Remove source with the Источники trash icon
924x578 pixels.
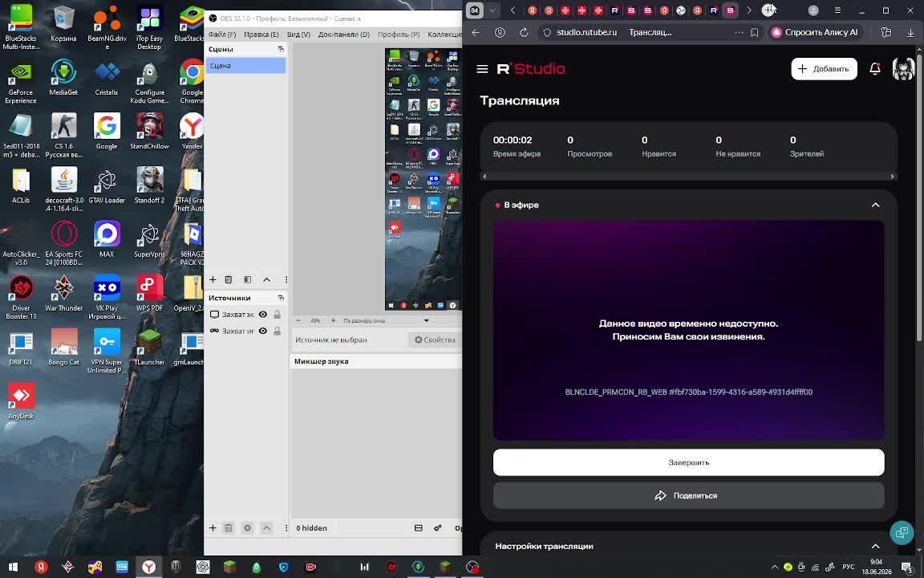point(229,528)
